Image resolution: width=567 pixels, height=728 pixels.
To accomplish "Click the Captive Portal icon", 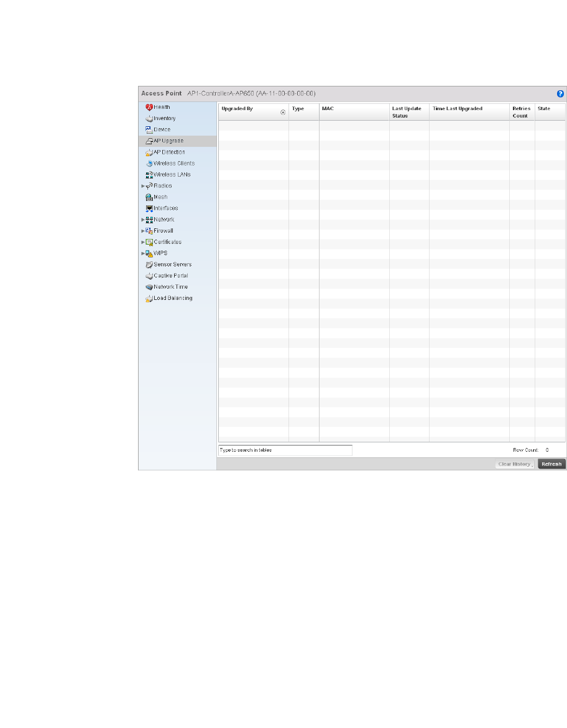I will pos(149,276).
